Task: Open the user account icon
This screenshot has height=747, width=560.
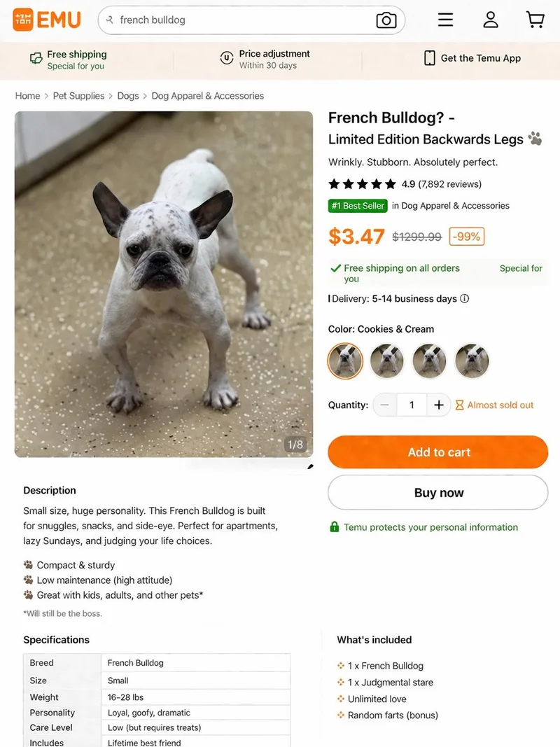Action: click(491, 20)
